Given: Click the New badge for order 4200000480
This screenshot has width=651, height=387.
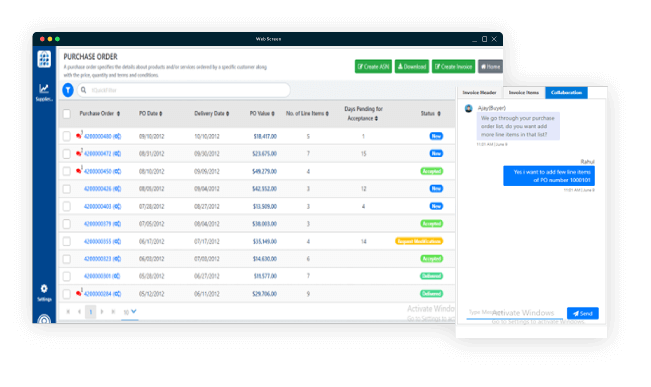Looking at the screenshot, I should coord(436,136).
